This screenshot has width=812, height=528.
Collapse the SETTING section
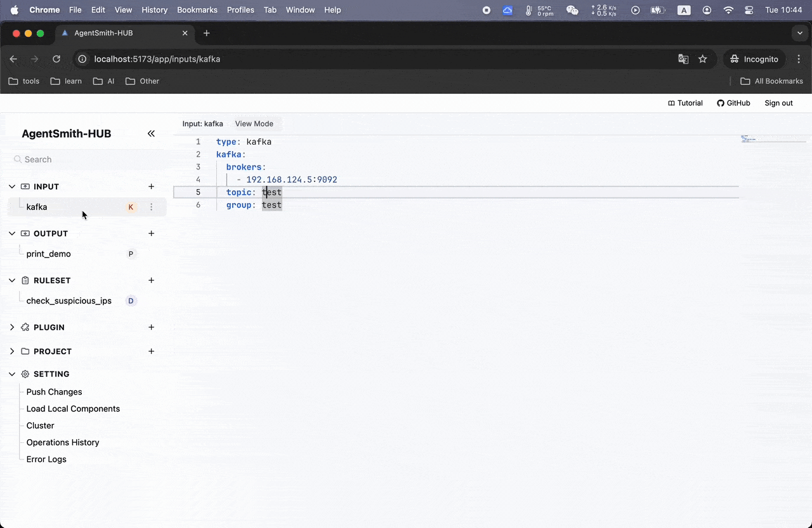[x=12, y=374]
